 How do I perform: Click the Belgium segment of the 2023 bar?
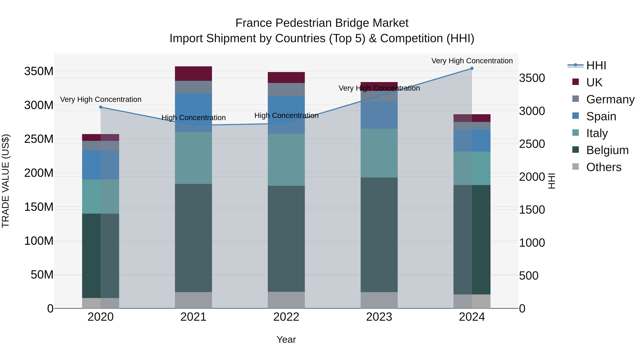coord(379,235)
